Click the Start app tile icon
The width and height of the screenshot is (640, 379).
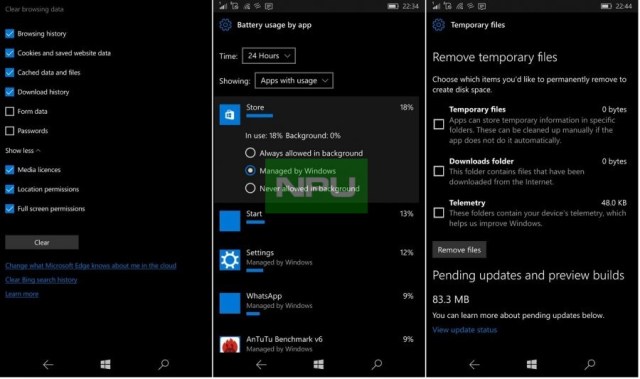click(230, 221)
